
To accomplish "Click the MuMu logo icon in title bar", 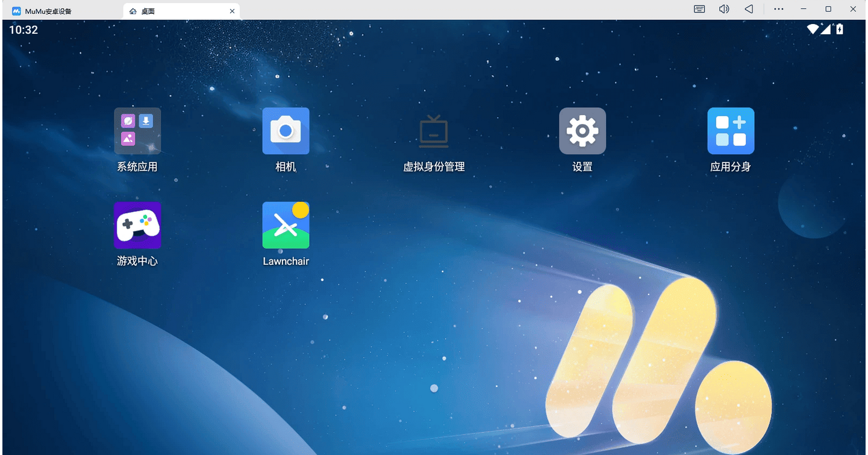I will pos(16,11).
